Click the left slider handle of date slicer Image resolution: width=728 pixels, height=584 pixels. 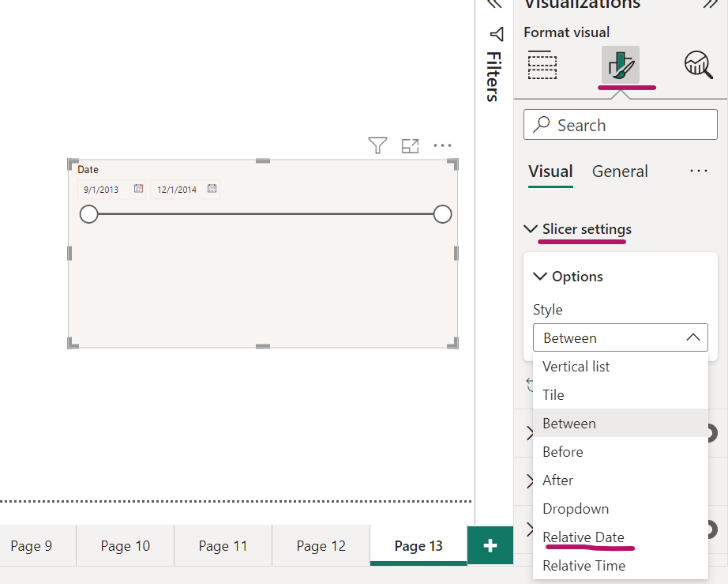pyautogui.click(x=88, y=214)
